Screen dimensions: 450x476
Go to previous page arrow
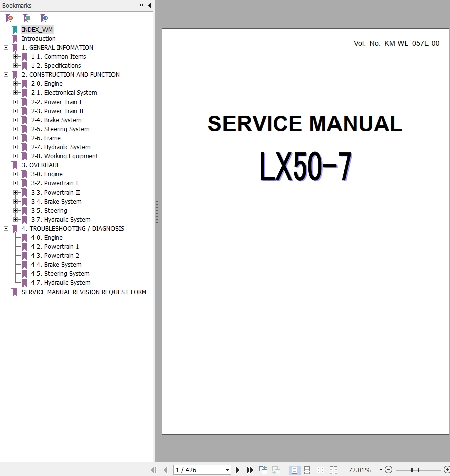pyautogui.click(x=166, y=470)
